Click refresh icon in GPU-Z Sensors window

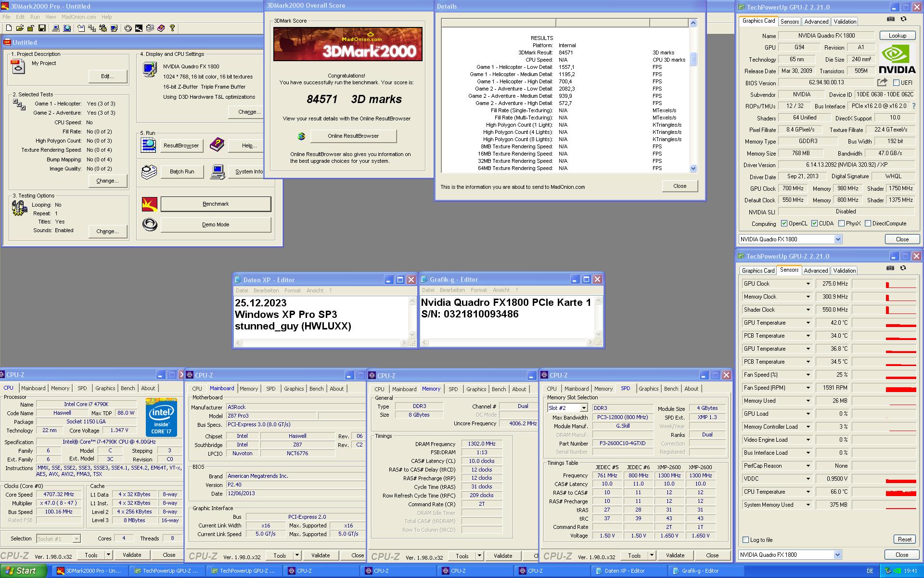click(903, 268)
